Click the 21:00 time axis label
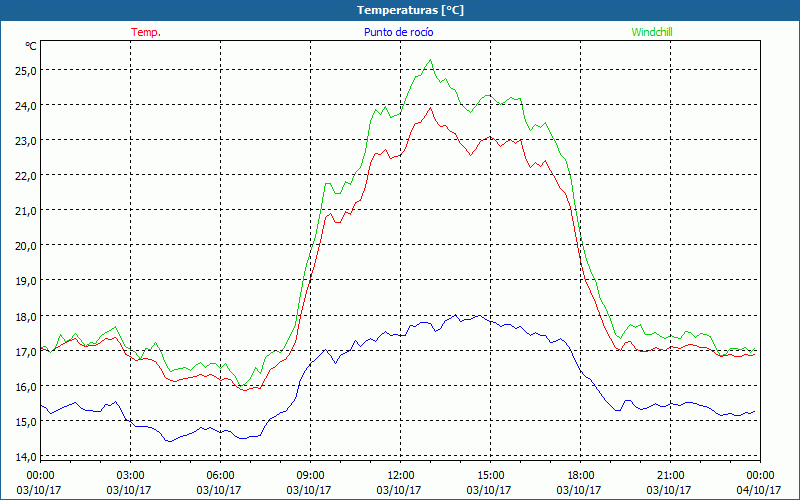Image resolution: width=800 pixels, height=500 pixels. (x=670, y=476)
